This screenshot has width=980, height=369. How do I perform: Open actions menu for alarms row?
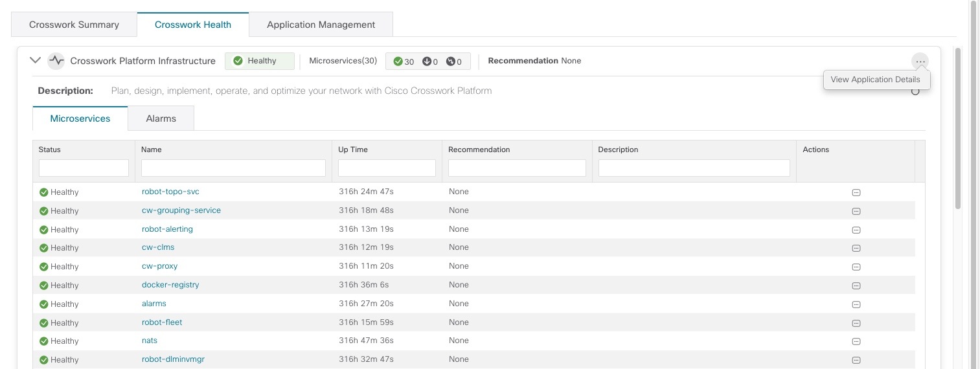[856, 304]
